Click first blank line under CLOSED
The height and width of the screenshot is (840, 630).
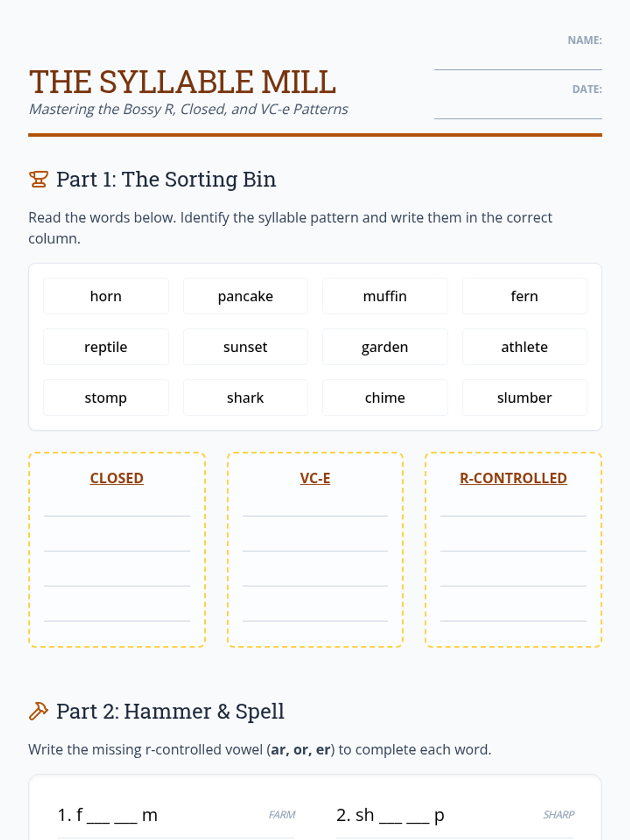tap(117, 508)
